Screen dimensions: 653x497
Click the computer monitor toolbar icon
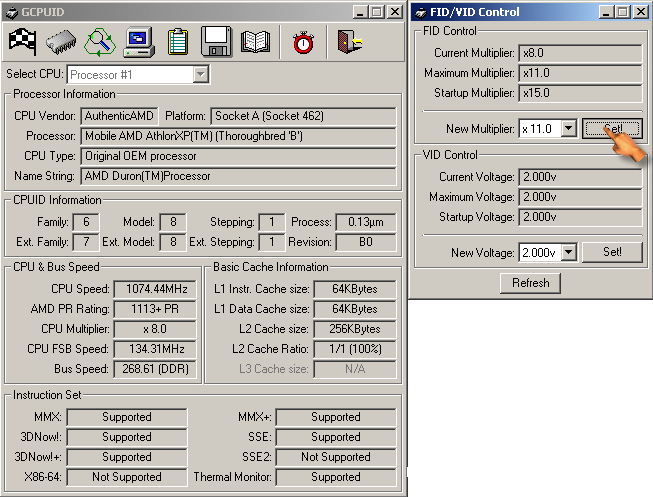click(137, 42)
